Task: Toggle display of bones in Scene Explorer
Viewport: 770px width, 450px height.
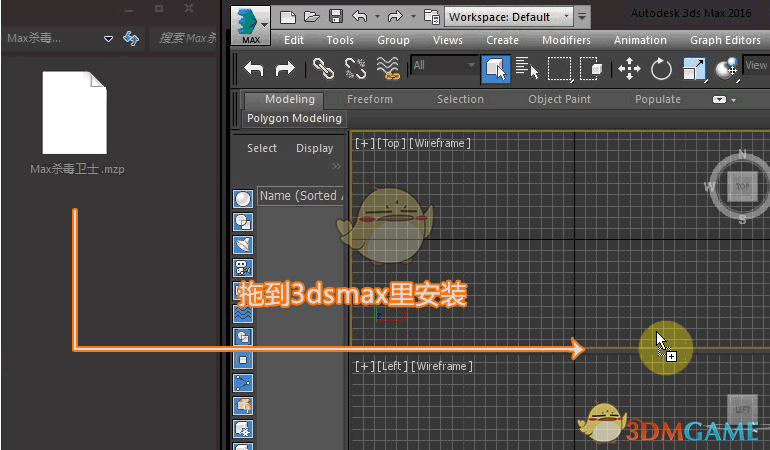Action: [243, 383]
